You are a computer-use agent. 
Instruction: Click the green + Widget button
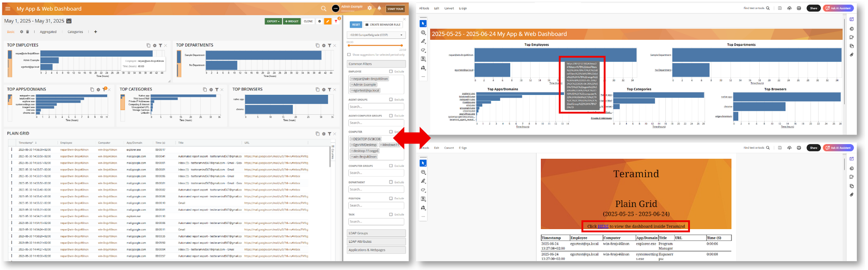tap(292, 21)
